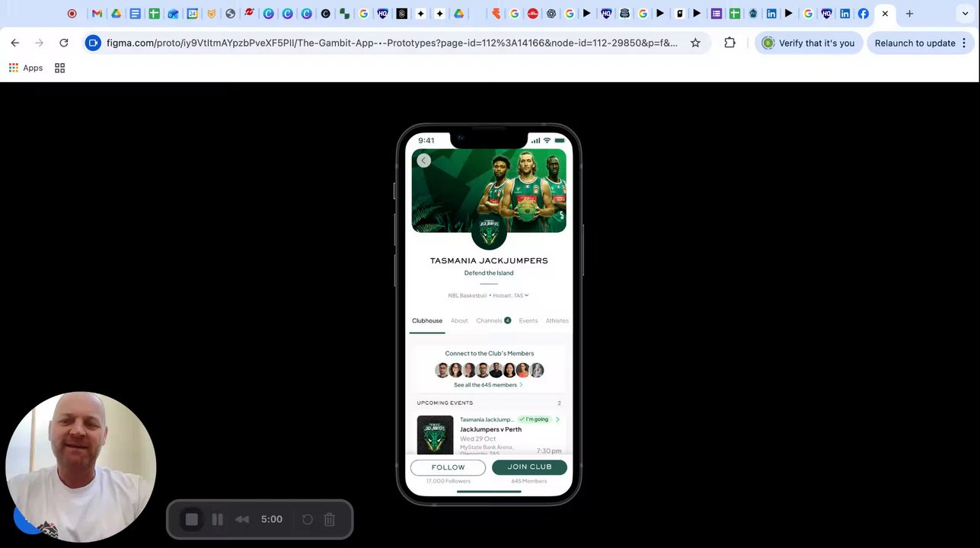Delete the recording with the trash icon
Viewport: 980px width, 548px height.
pyautogui.click(x=330, y=519)
